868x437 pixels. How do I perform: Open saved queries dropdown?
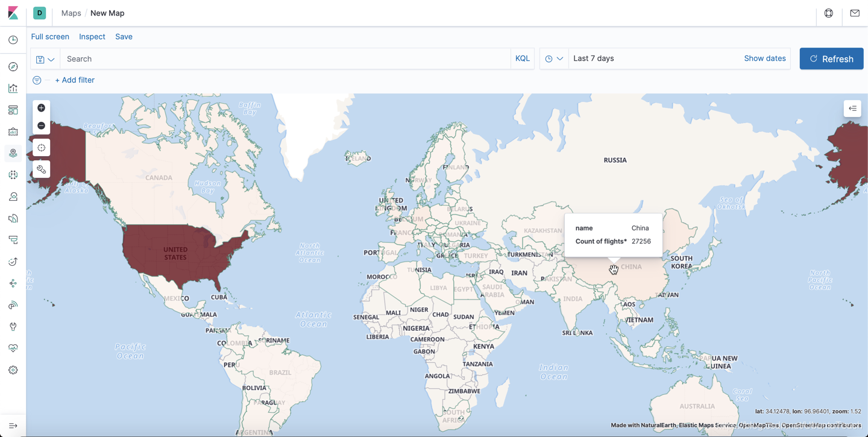45,59
